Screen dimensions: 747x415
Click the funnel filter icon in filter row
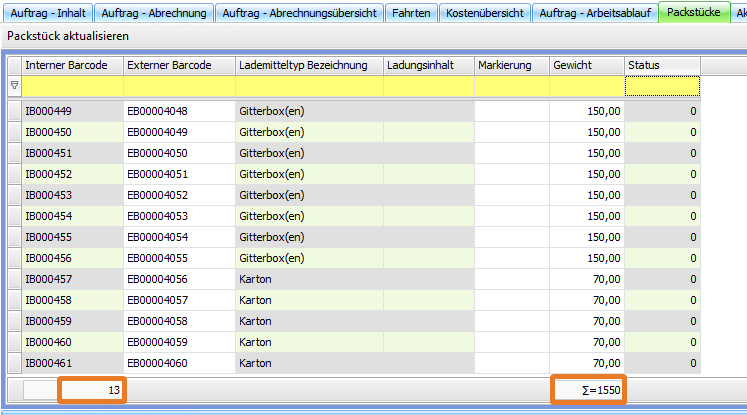(x=14, y=87)
